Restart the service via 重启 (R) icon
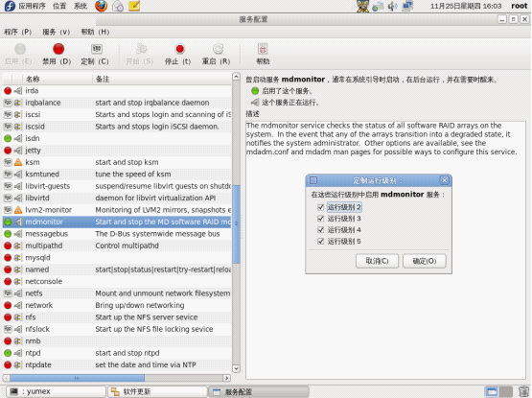The width and height of the screenshot is (532, 398). click(x=218, y=49)
